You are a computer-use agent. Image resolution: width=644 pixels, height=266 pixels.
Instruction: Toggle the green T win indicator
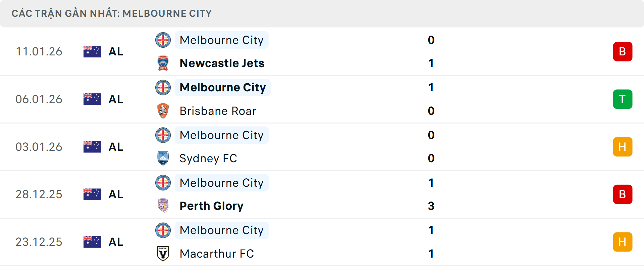point(623,99)
